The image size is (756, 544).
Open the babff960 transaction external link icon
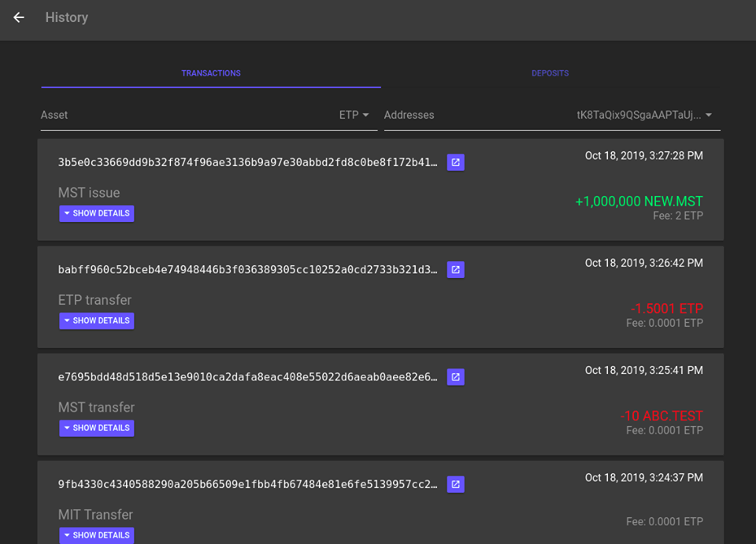click(456, 270)
